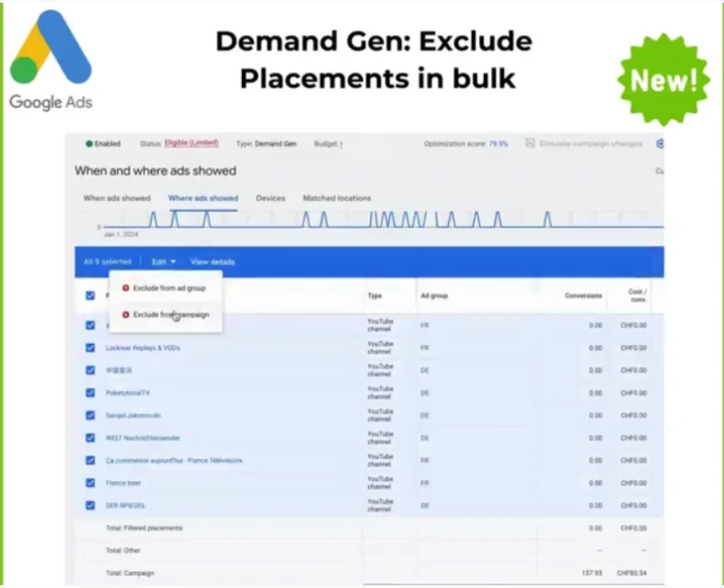Click the Simulate campaign changes button
724x588 pixels.
(x=584, y=144)
